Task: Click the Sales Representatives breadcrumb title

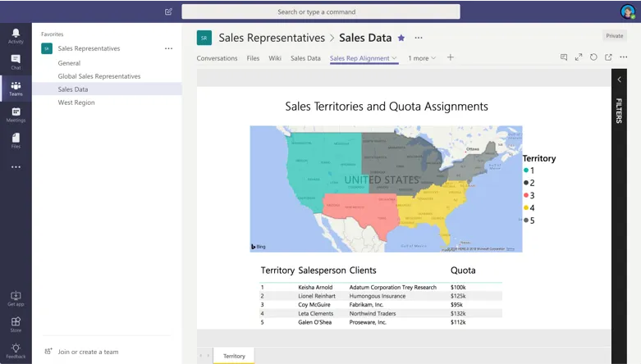Action: (x=272, y=38)
